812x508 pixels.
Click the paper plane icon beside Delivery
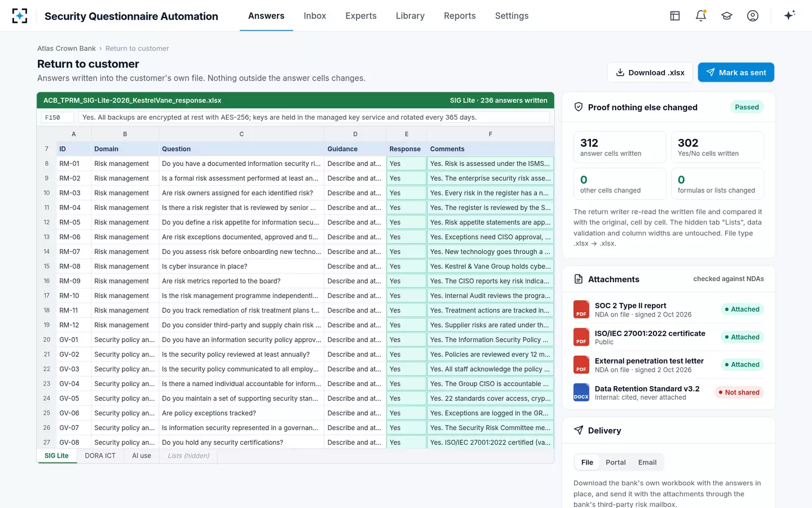579,430
